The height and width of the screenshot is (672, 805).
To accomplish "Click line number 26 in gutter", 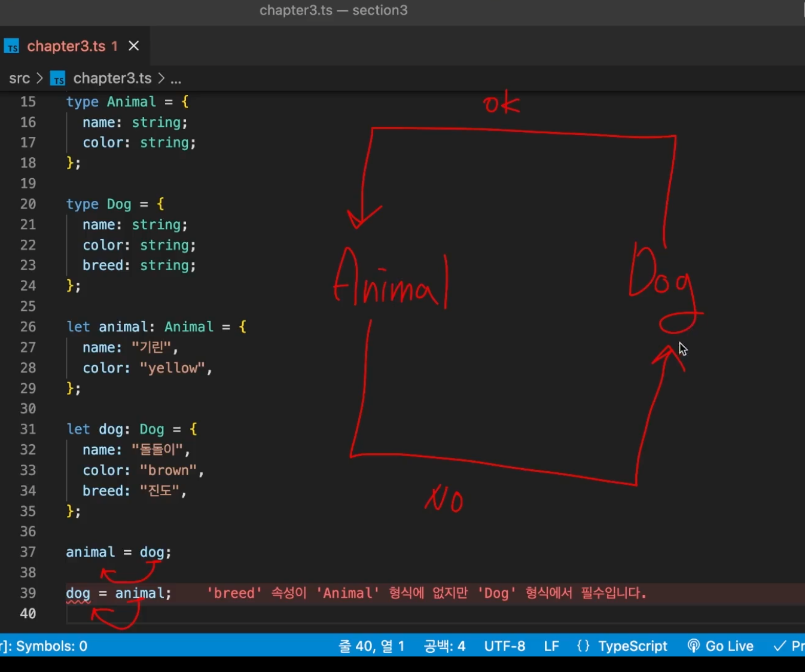I will pyautogui.click(x=28, y=327).
